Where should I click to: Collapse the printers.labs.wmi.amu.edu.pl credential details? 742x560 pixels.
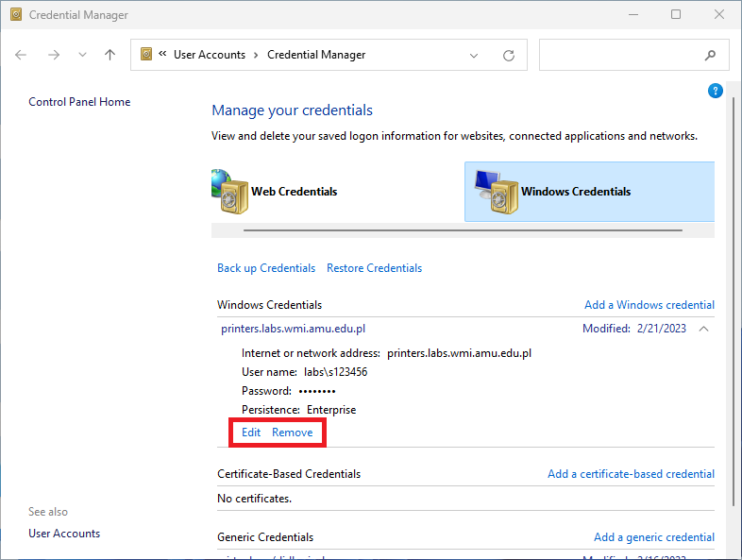click(703, 329)
